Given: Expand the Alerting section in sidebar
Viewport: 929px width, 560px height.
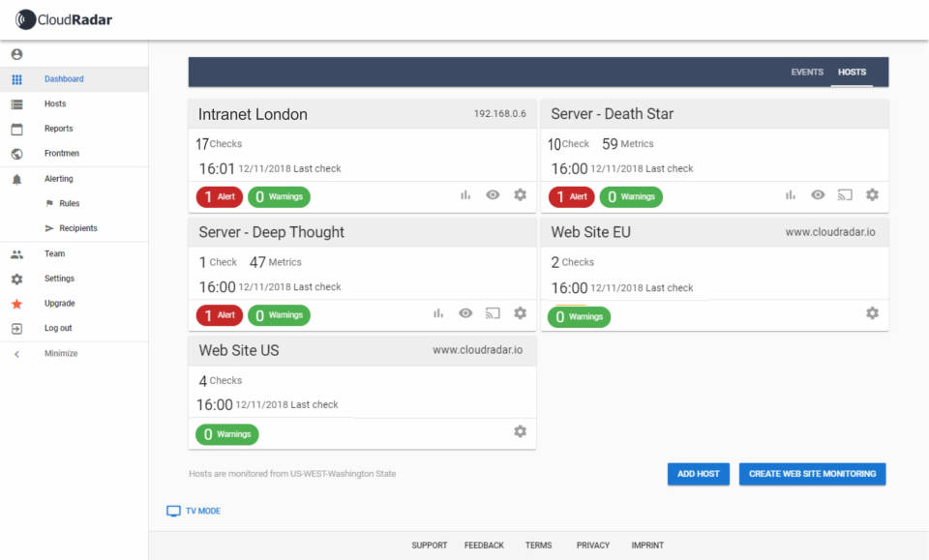Looking at the screenshot, I should (x=58, y=179).
